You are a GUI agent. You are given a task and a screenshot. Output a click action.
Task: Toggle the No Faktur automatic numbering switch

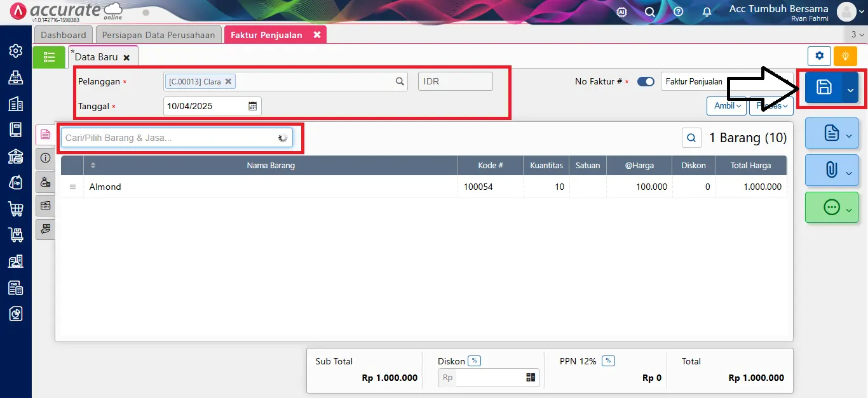pyautogui.click(x=646, y=82)
